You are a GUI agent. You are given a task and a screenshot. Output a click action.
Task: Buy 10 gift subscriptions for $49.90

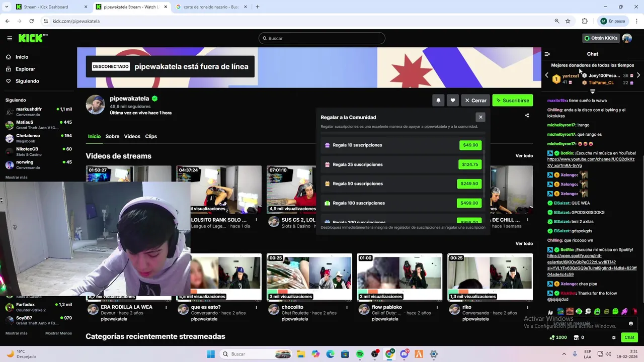[470, 145]
